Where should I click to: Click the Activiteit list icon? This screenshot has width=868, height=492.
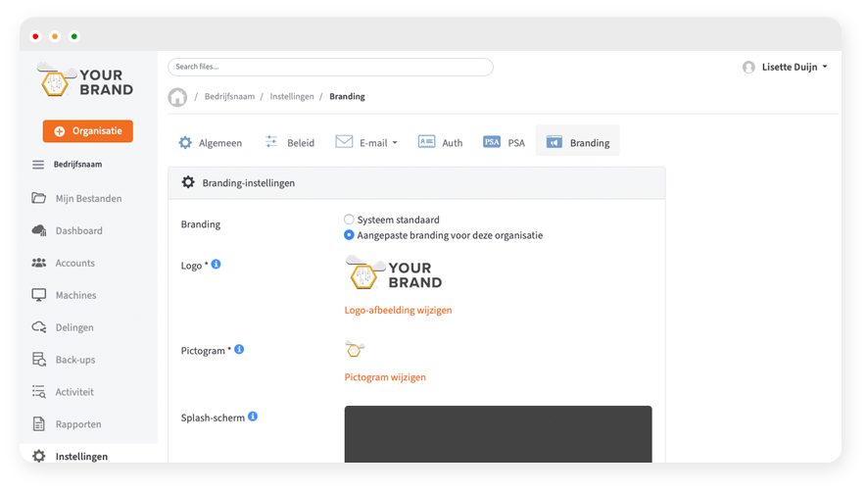tap(39, 392)
